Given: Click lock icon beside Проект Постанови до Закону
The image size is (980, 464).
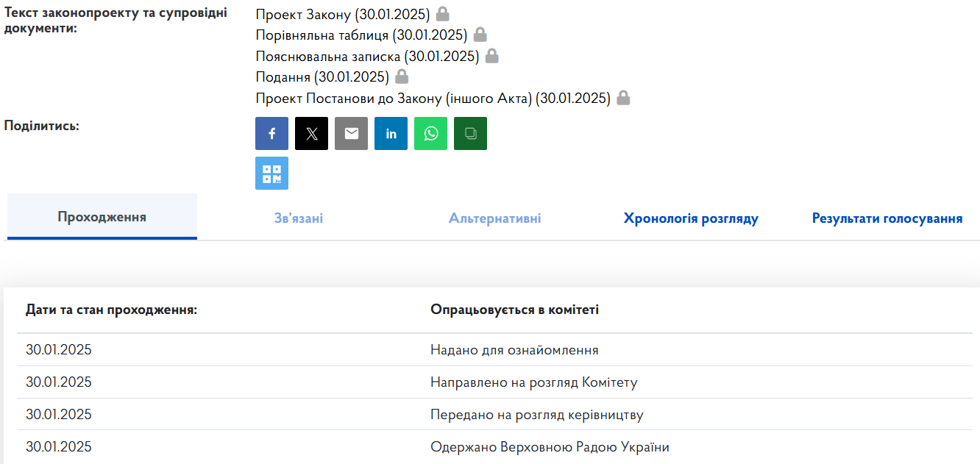Looking at the screenshot, I should (623, 98).
